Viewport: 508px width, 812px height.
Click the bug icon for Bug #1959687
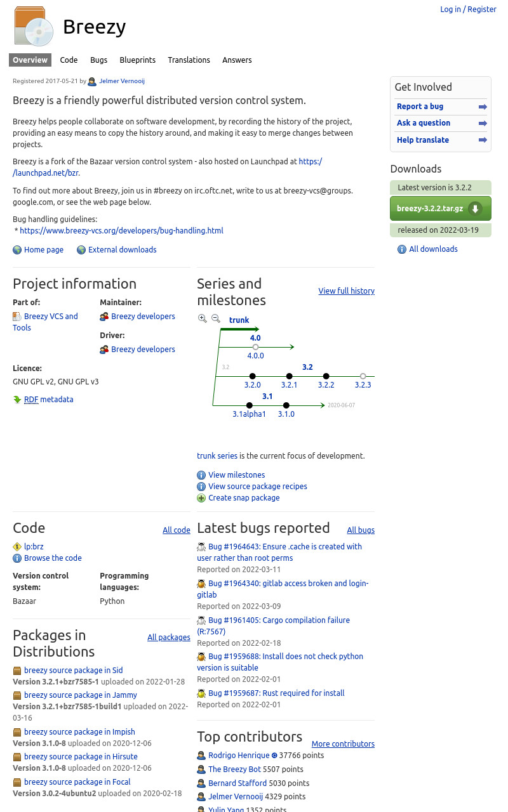pyautogui.click(x=201, y=693)
